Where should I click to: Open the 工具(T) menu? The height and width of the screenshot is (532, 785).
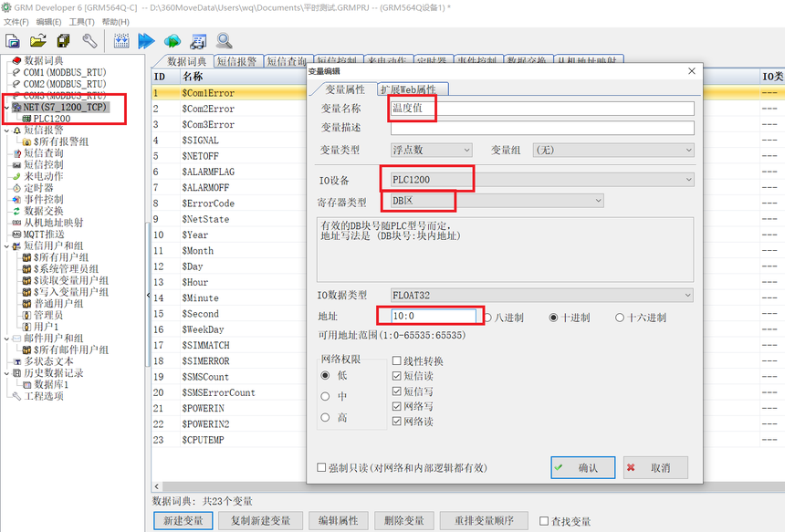(82, 22)
